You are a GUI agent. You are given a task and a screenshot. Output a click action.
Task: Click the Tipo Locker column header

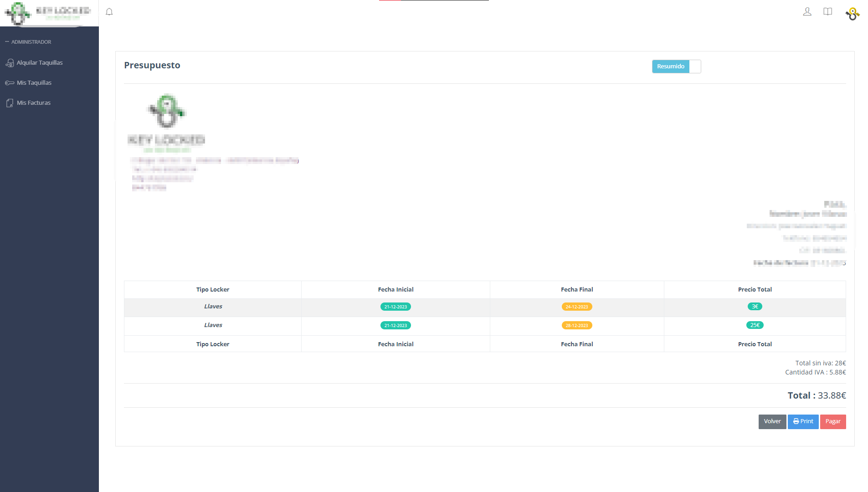[212, 290]
